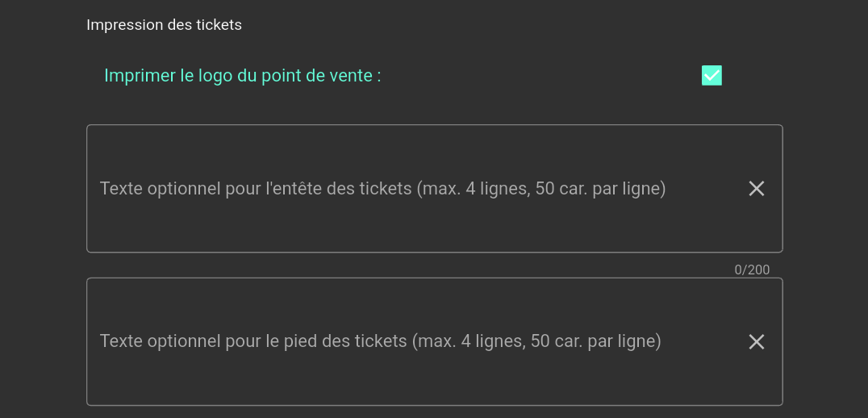Focus the ticket header text input
868x418 pixels.
(403, 189)
